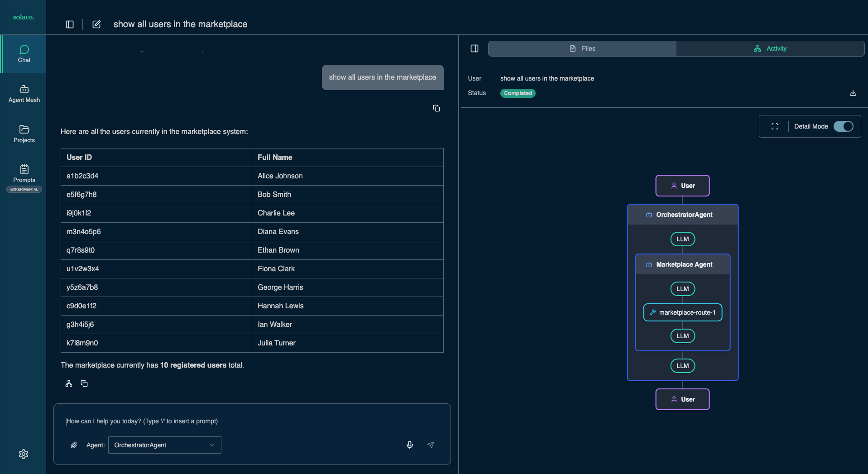Click the fit-to-view icon beside Detail Mode

tap(774, 126)
